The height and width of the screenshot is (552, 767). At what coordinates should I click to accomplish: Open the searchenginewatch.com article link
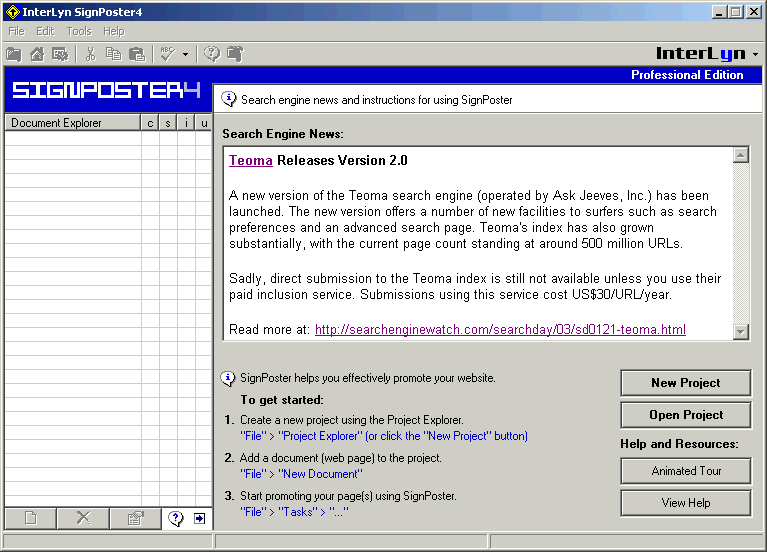pos(500,329)
